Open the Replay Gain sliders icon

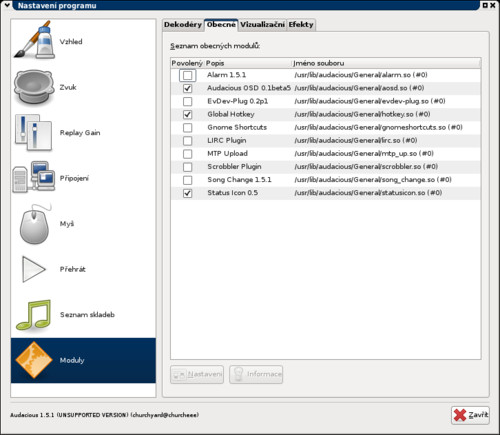click(33, 132)
